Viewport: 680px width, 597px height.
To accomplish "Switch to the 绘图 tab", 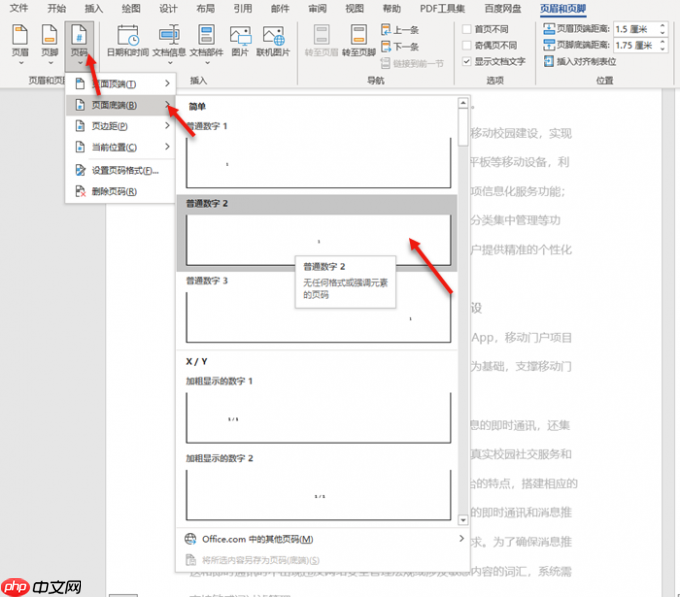I will click(x=131, y=8).
